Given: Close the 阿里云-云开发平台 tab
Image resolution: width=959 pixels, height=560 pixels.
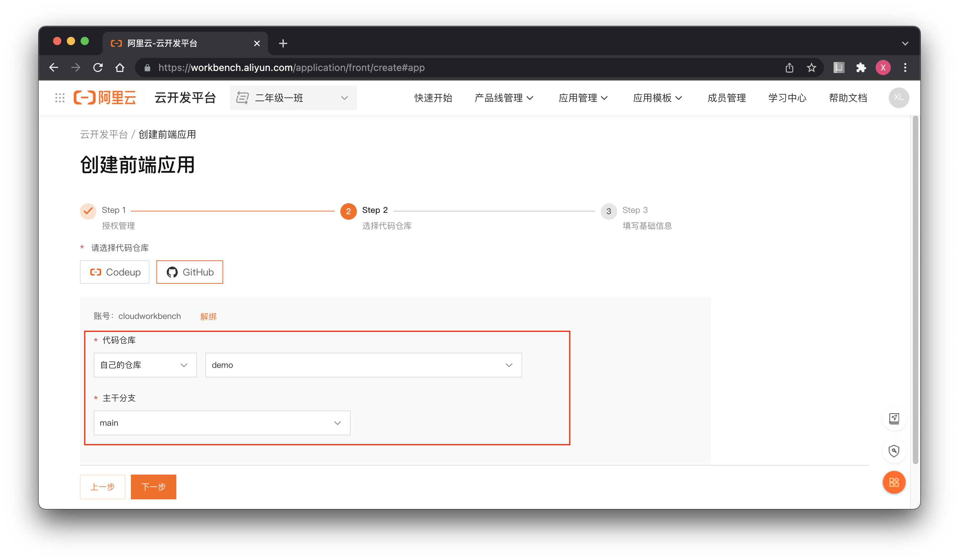Looking at the screenshot, I should coord(257,43).
